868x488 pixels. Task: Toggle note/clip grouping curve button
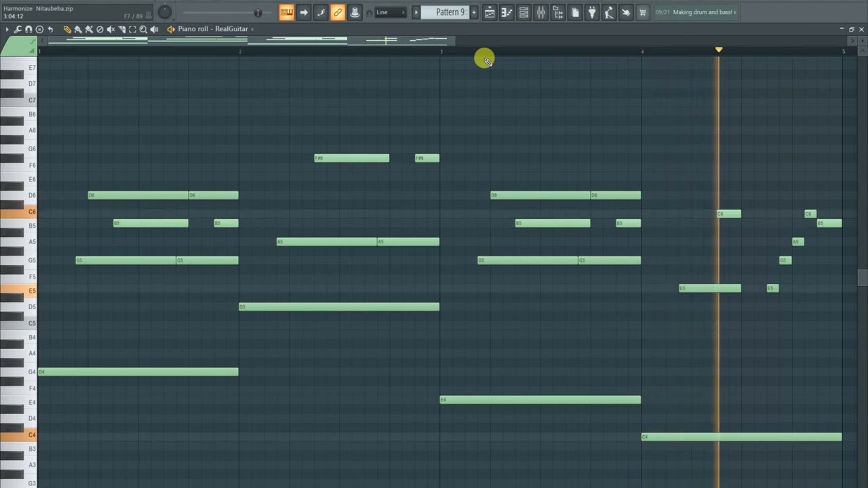(x=321, y=12)
